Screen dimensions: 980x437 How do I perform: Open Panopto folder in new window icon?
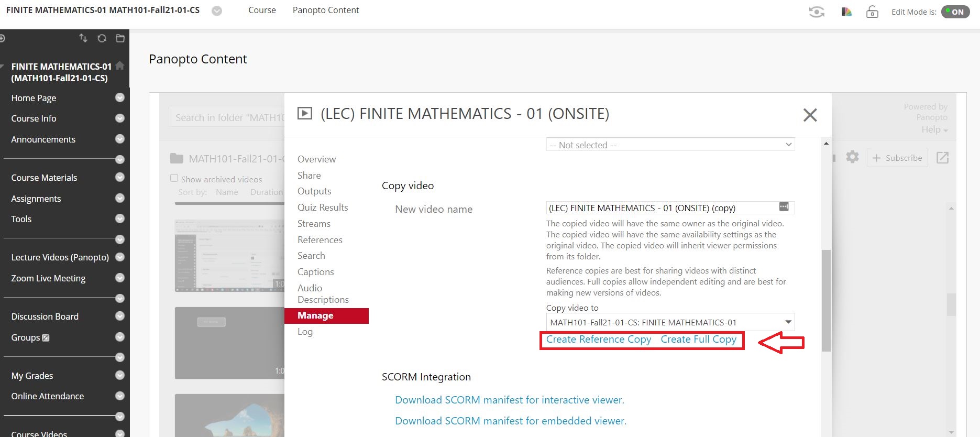[x=942, y=158]
